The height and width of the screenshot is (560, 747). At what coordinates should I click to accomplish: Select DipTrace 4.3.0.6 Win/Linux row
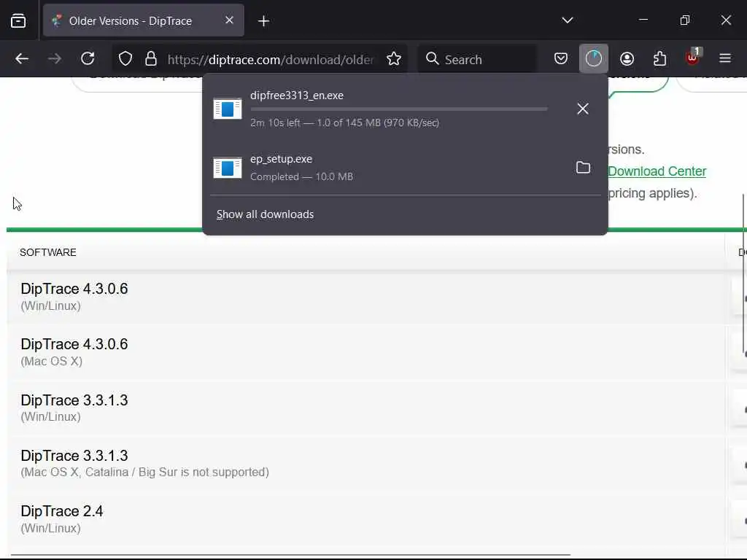click(365, 297)
